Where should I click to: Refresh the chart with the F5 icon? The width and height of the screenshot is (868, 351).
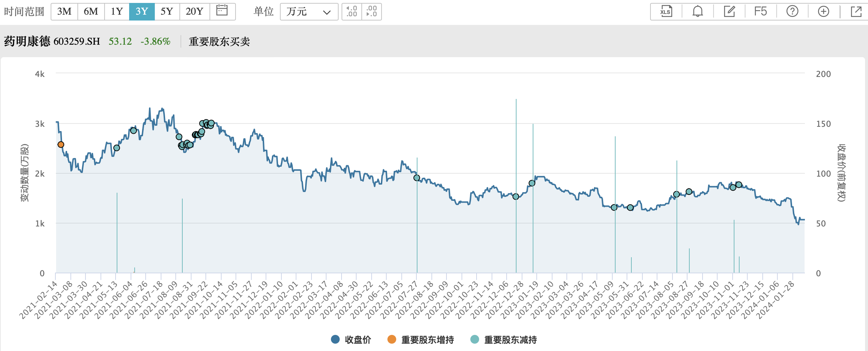point(761,11)
